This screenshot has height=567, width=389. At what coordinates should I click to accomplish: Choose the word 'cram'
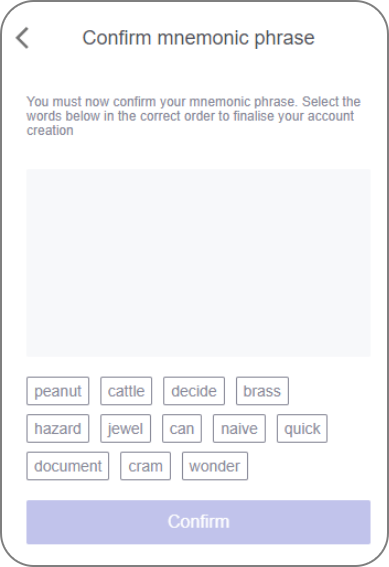[x=145, y=466]
